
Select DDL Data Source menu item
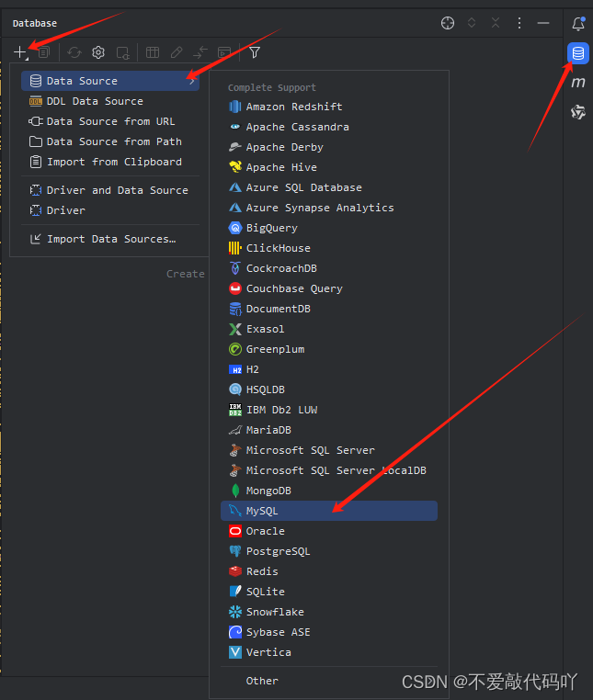(110, 101)
